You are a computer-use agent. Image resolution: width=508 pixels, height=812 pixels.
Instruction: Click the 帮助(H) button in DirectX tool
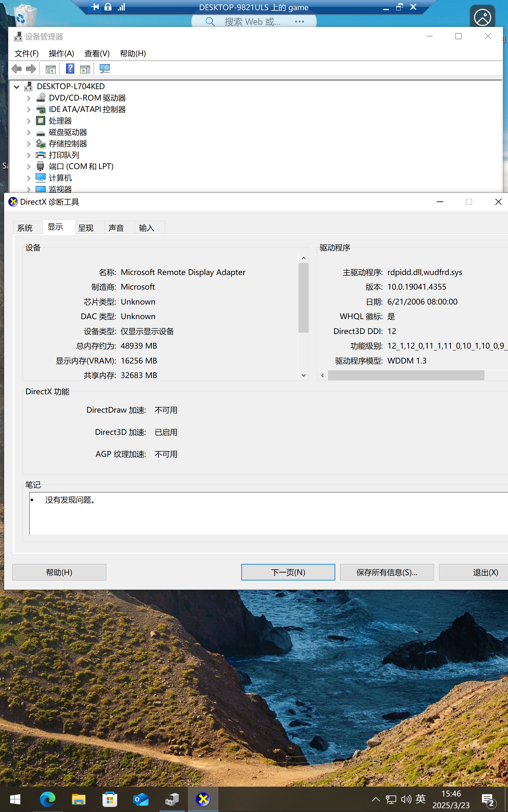(59, 572)
